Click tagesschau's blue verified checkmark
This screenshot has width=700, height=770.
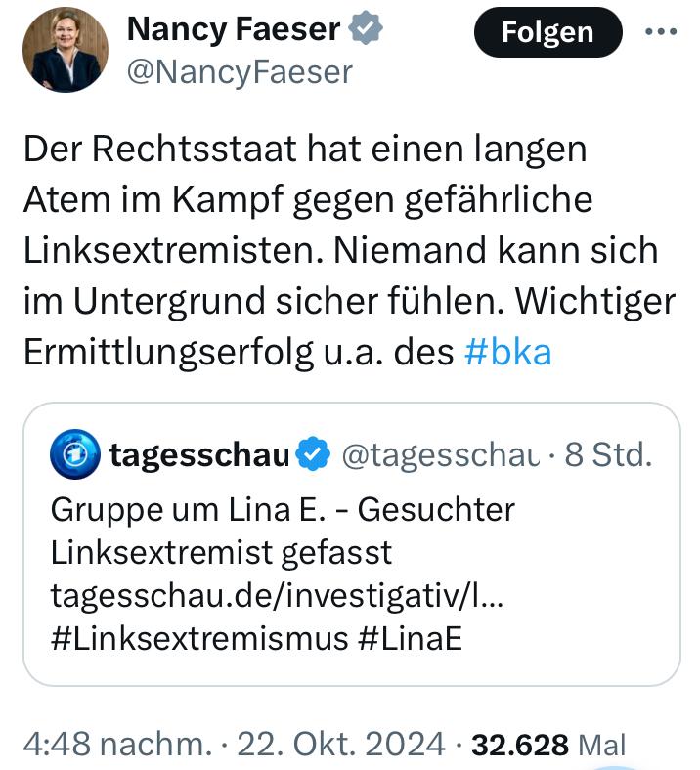click(313, 454)
